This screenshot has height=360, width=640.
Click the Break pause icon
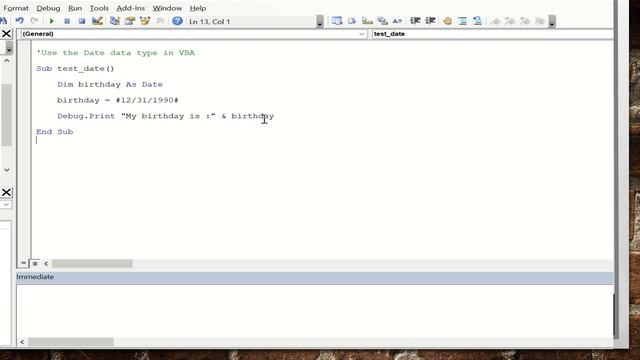(x=67, y=21)
